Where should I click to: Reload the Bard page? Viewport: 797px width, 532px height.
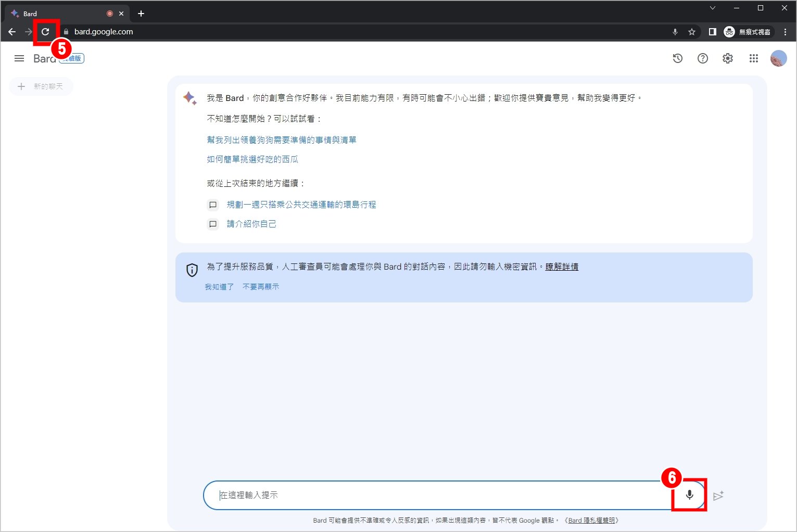45,32
